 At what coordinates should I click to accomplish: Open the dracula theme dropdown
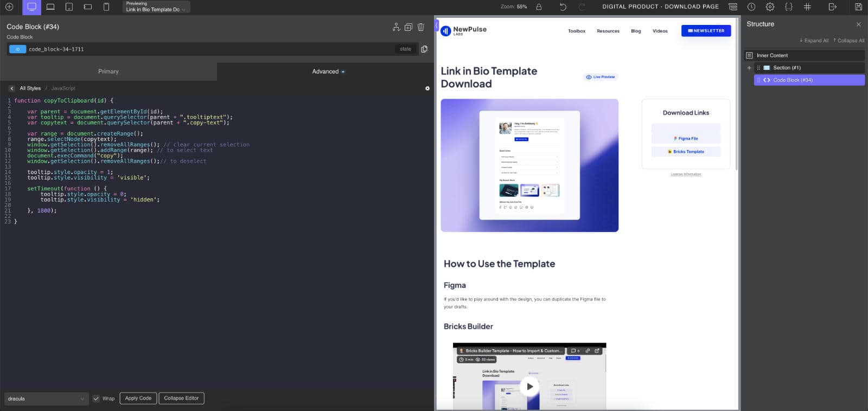[46, 399]
